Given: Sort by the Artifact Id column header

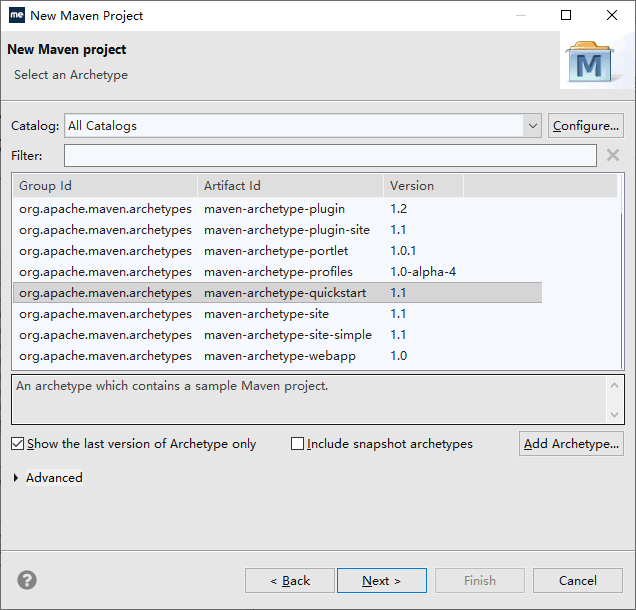Looking at the screenshot, I should pos(290,186).
